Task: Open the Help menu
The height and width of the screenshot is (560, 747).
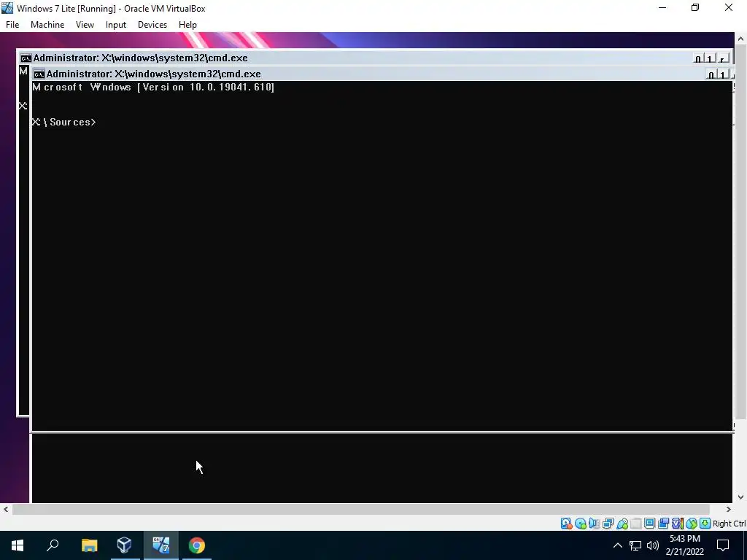Action: tap(187, 25)
